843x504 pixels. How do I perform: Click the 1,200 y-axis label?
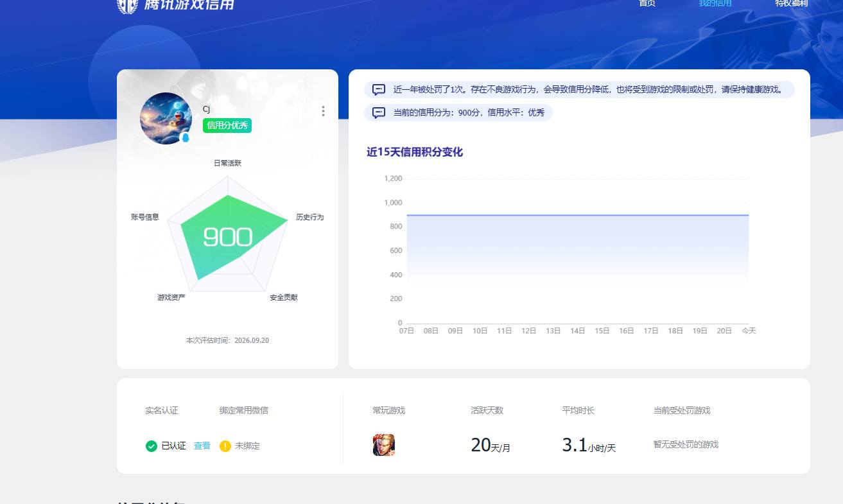click(393, 178)
